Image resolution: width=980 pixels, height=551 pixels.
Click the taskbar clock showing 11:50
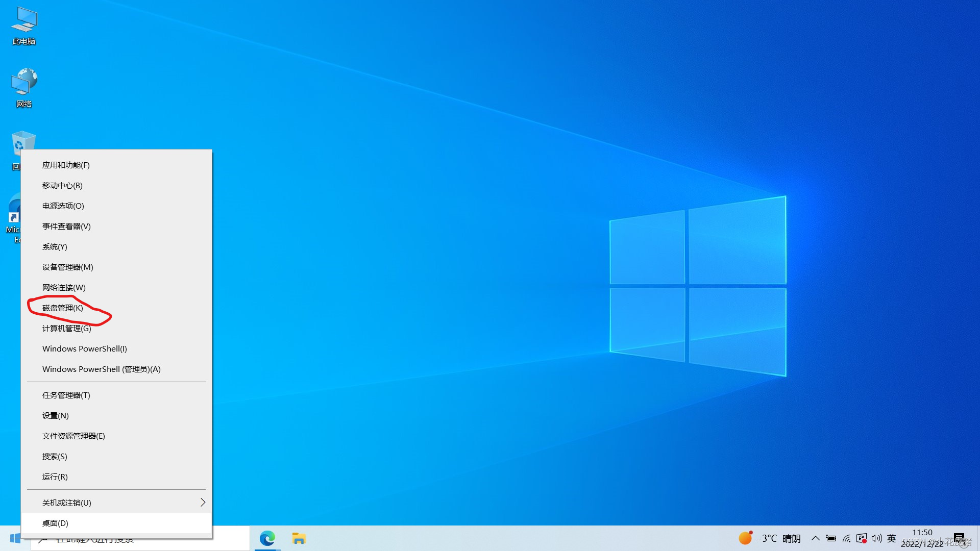922,538
